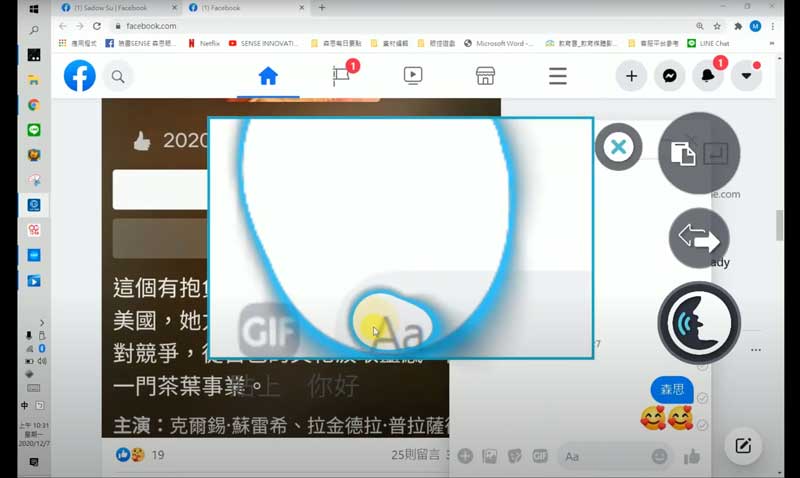Open Facebook search magnifier
Image resolution: width=800 pixels, height=478 pixels.
pyautogui.click(x=118, y=77)
